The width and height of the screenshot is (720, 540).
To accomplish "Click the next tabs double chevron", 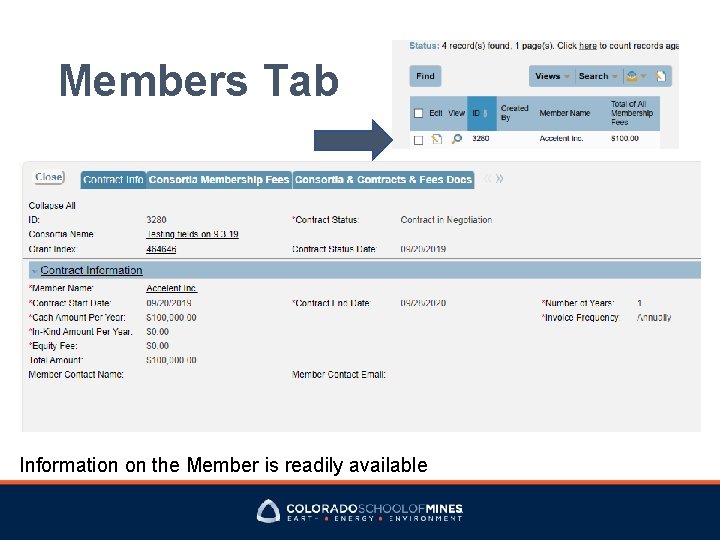I will 500,179.
